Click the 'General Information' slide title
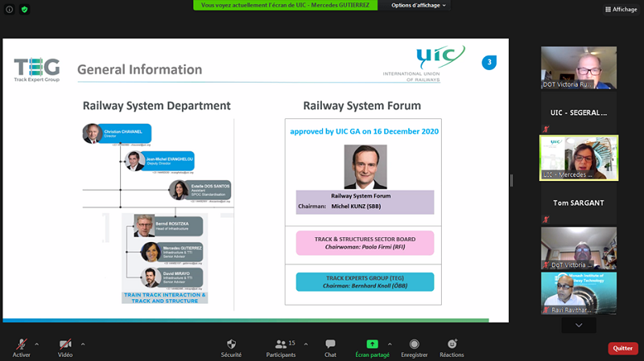Image resolution: width=644 pixels, height=361 pixels. point(139,69)
